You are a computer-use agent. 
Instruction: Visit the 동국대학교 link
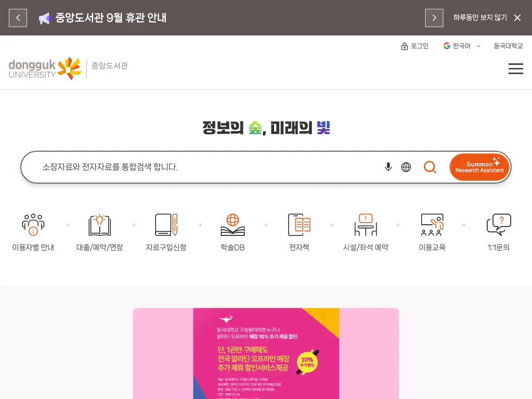pyautogui.click(x=509, y=46)
